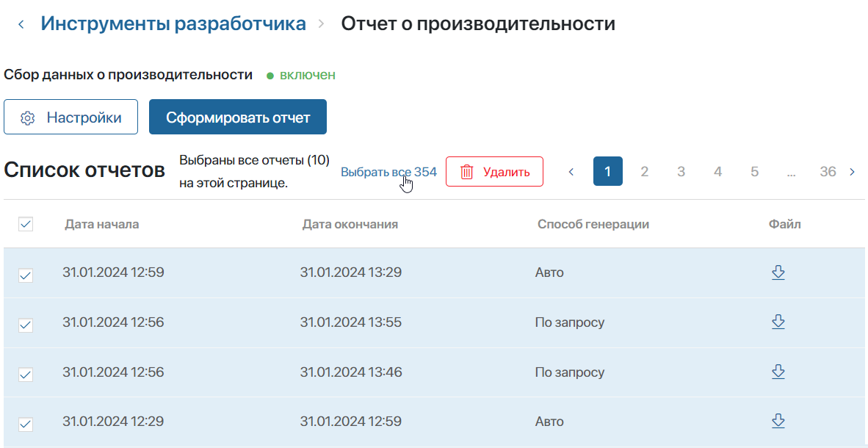Click the Файл column header
The image size is (868, 448).
tap(785, 224)
